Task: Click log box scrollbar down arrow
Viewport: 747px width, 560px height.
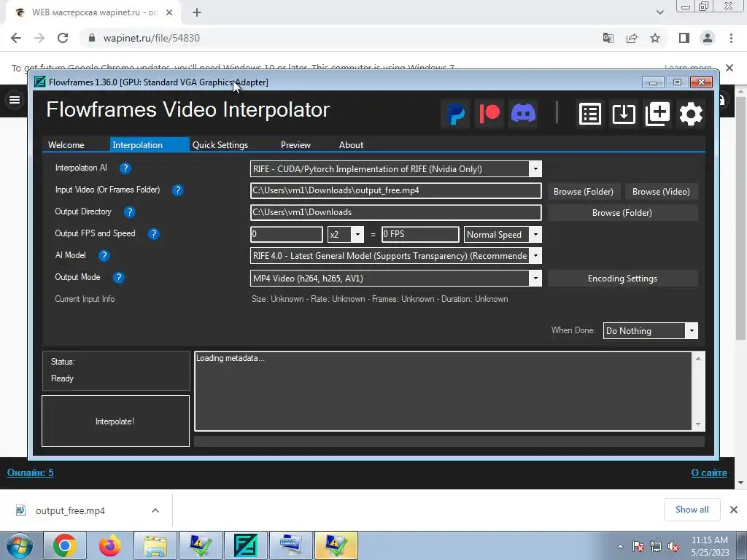Action: pos(698,424)
